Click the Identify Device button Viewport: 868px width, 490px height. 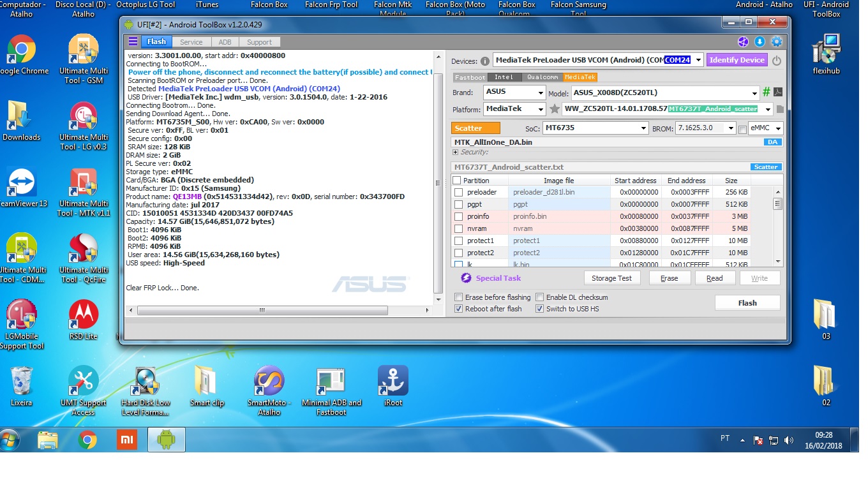click(737, 60)
